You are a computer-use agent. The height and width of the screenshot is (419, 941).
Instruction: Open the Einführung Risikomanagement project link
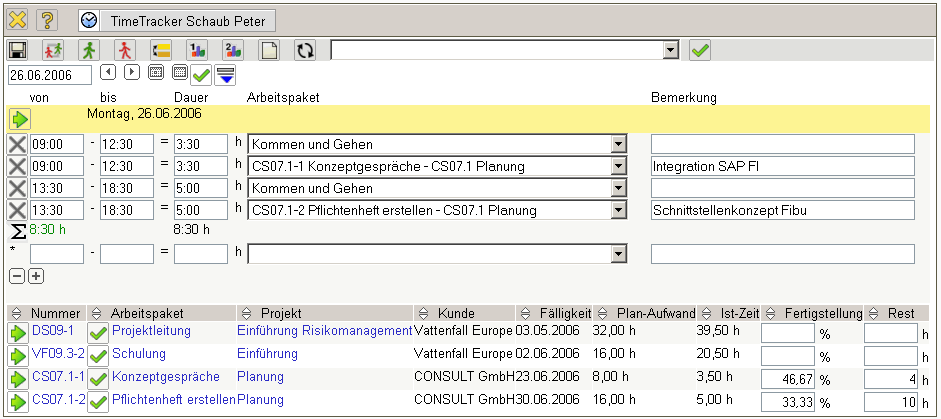tap(324, 330)
